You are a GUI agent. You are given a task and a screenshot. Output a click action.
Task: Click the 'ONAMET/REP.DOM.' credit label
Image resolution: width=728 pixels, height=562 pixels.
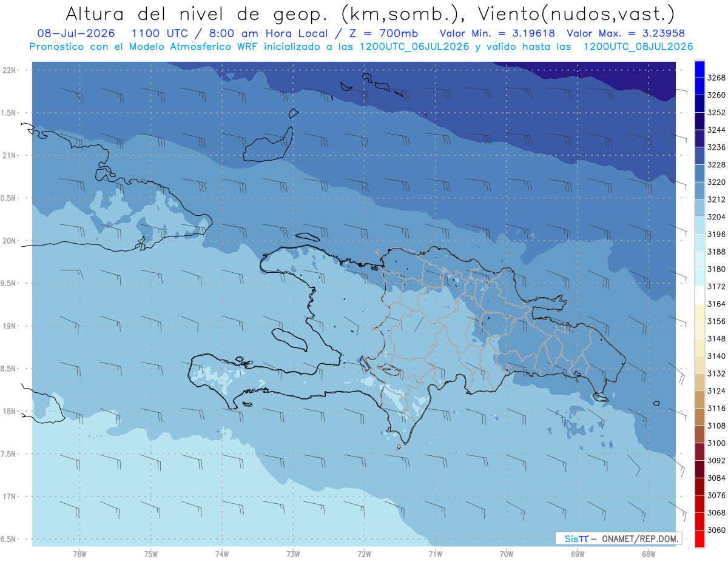click(x=639, y=538)
